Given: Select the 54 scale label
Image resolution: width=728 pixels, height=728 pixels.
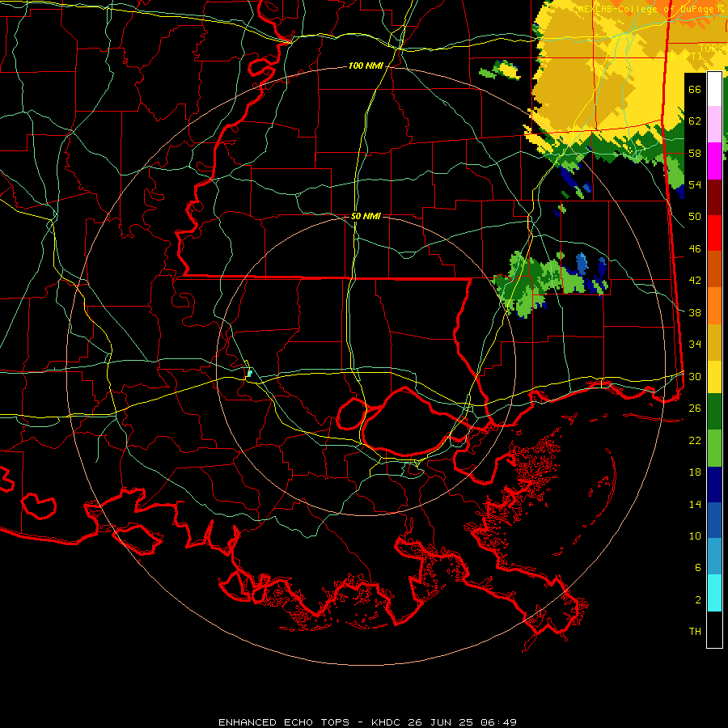Looking at the screenshot, I should (695, 184).
